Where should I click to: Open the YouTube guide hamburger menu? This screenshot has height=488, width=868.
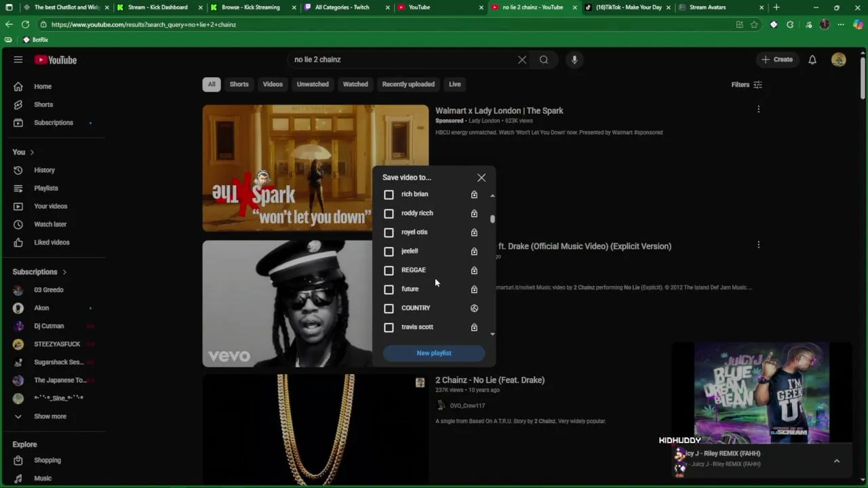pos(18,60)
